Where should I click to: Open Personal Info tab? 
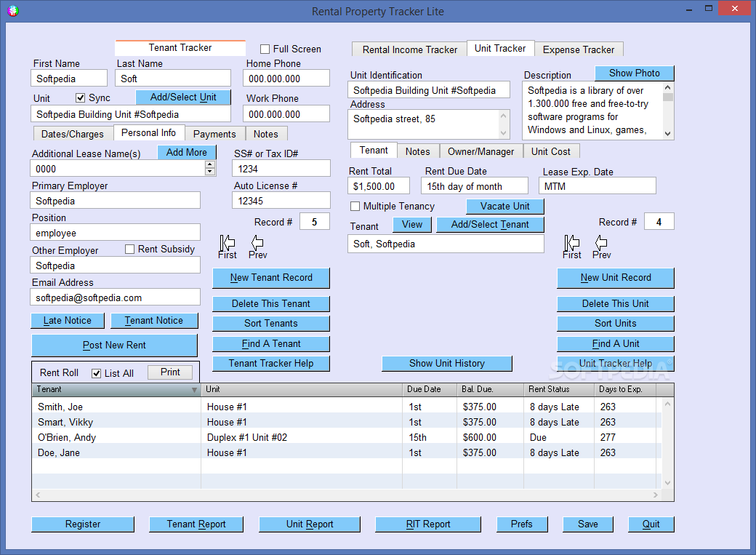pyautogui.click(x=148, y=132)
